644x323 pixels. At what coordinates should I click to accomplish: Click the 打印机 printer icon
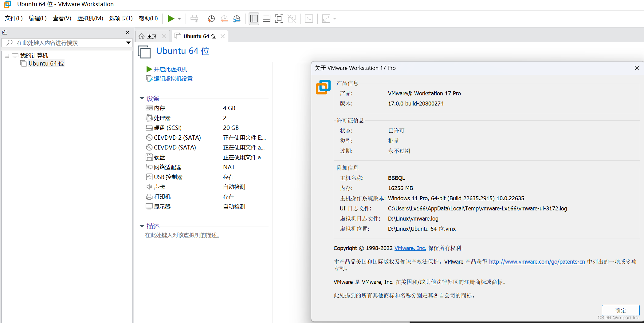[x=149, y=197]
